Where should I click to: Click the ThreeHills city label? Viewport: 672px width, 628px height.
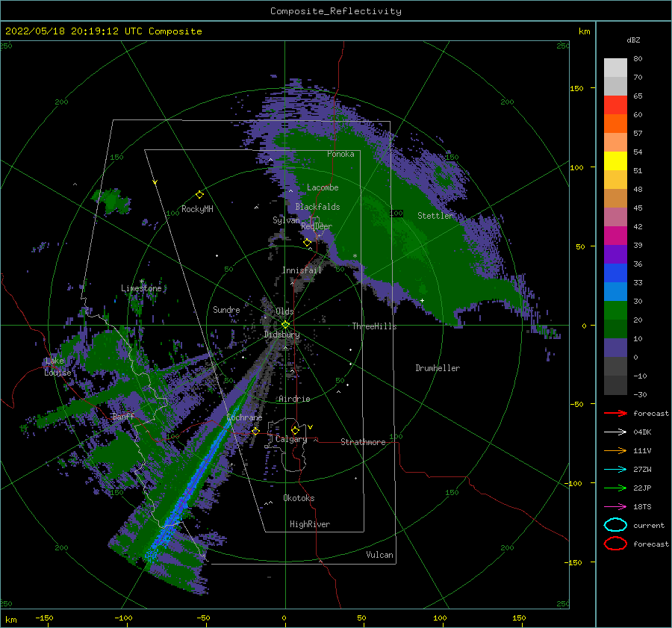pos(375,326)
